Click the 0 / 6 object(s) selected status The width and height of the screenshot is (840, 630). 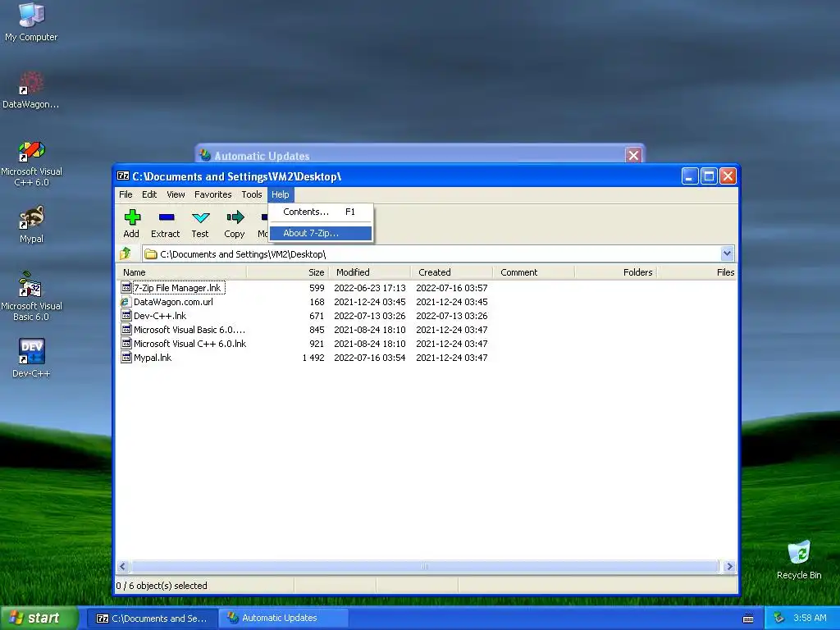pos(162,586)
